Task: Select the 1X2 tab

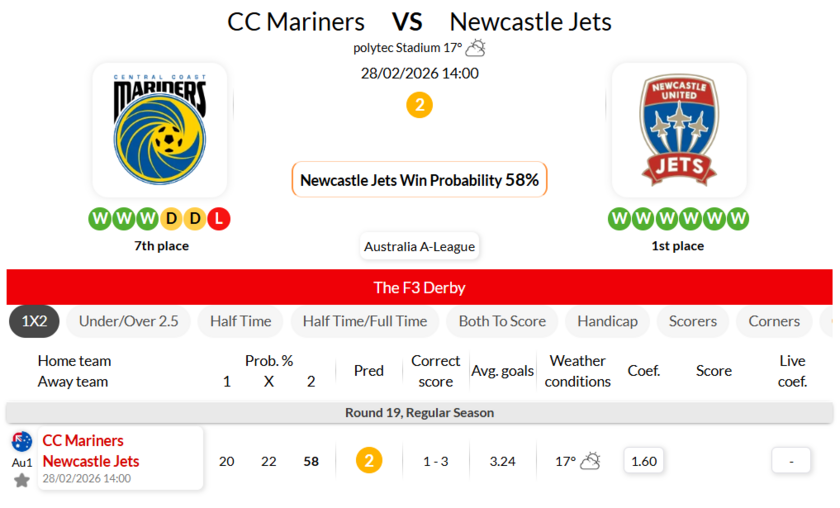Action: (35, 321)
